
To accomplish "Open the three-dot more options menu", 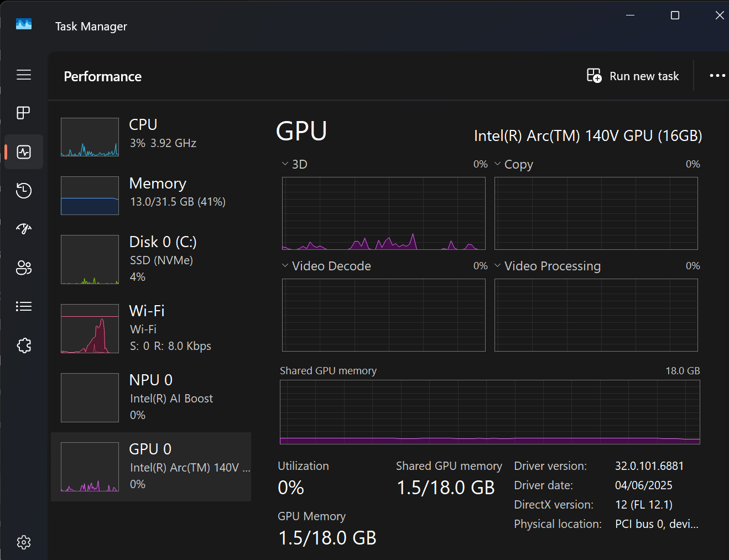I will [717, 76].
